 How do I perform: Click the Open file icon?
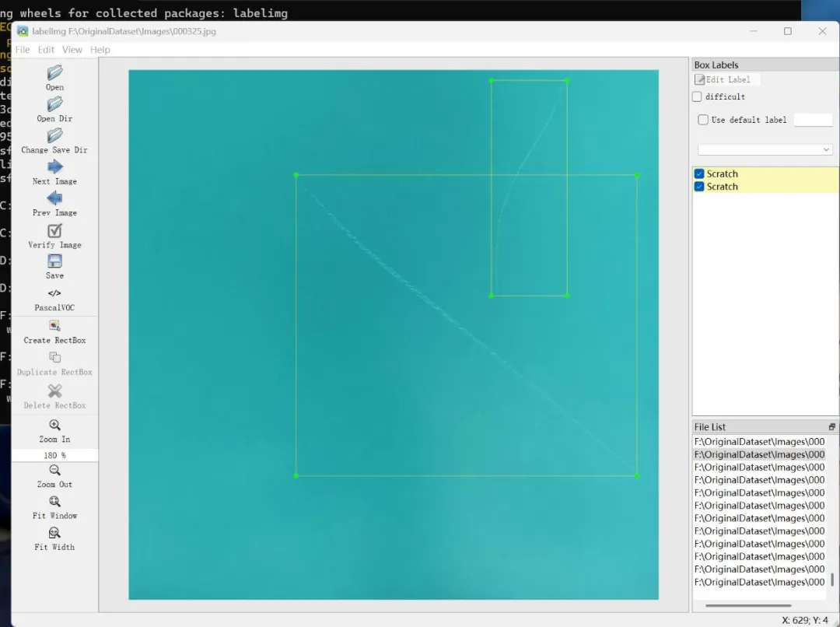click(54, 73)
